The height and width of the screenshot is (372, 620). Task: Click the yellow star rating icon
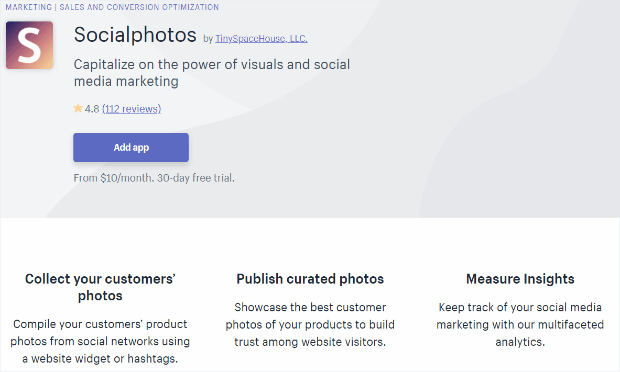point(78,108)
